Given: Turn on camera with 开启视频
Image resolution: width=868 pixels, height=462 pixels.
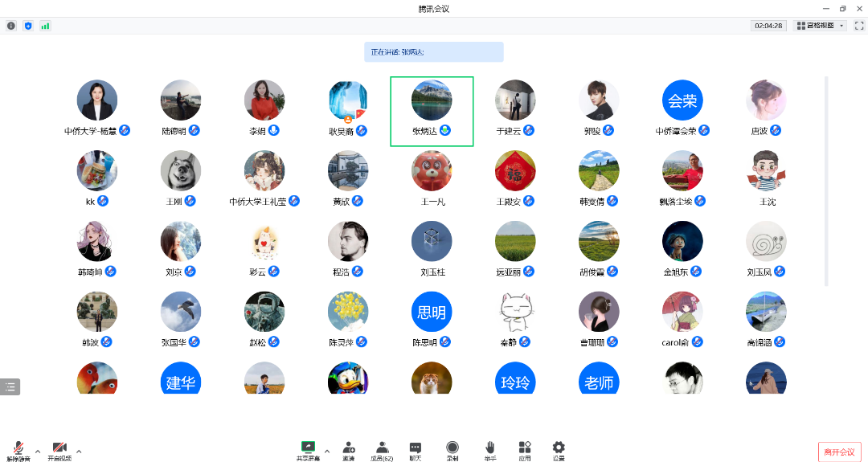Looking at the screenshot, I should pos(59,450).
